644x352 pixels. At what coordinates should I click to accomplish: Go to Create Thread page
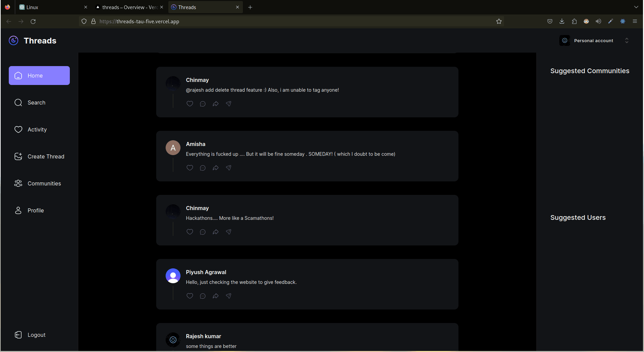39,156
